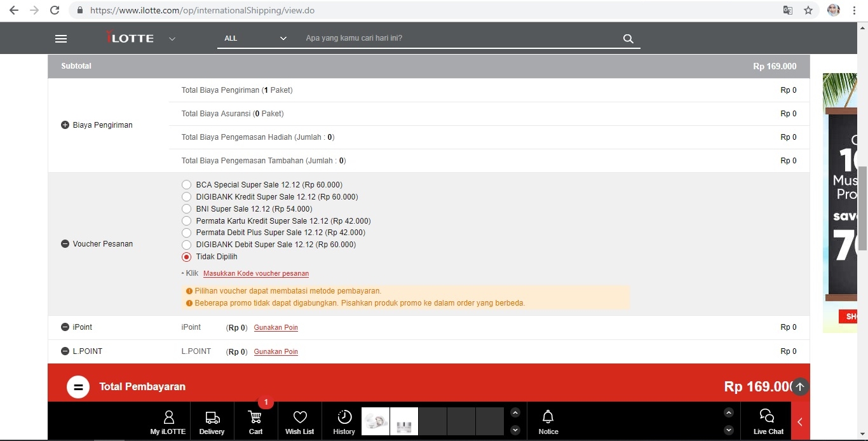Screen dimensions: 868x441
Task: Bookmark this page with the star icon
Action: pyautogui.click(x=808, y=10)
